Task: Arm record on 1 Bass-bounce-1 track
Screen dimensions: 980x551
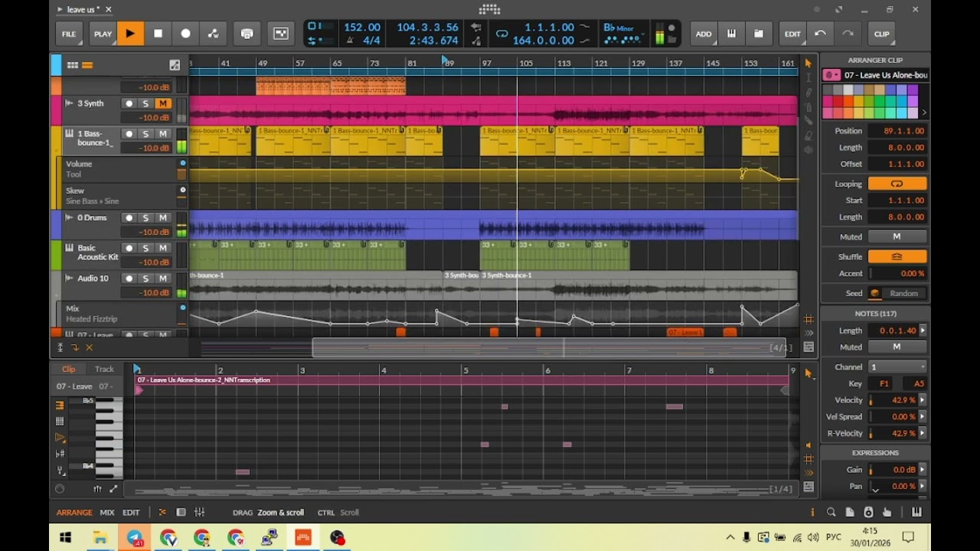Action: pyautogui.click(x=129, y=133)
